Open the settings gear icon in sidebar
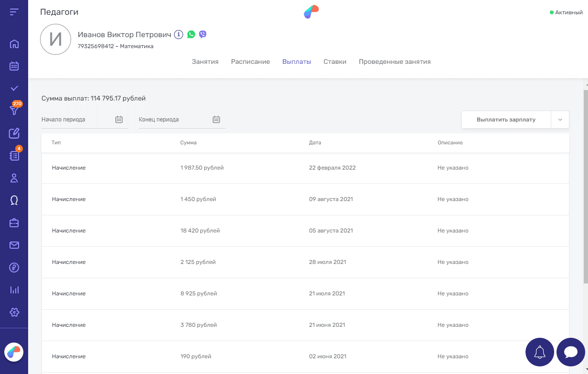588x374 pixels. [x=14, y=312]
